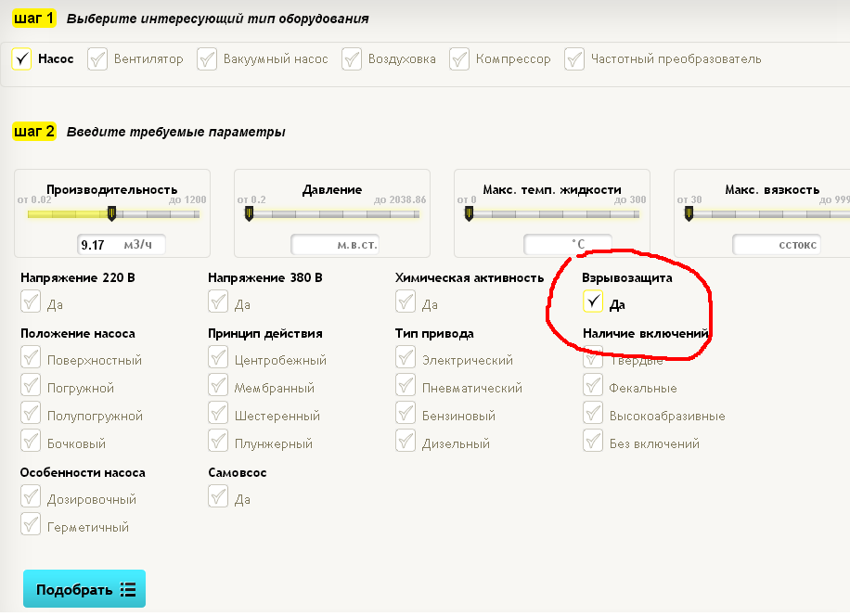850x616 pixels.
Task: Tick the Пневматический drive type
Action: pos(406,387)
